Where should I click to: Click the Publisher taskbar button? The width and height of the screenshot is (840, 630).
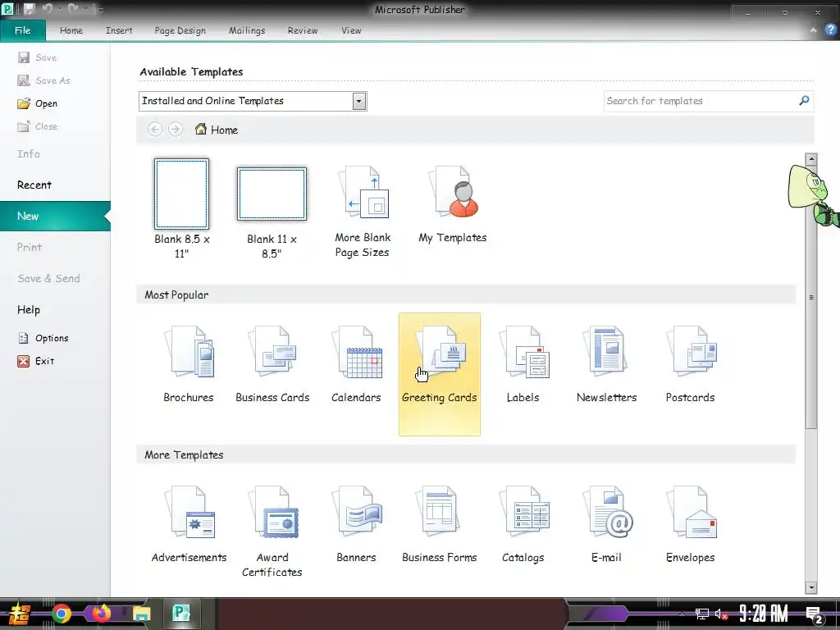point(181,614)
